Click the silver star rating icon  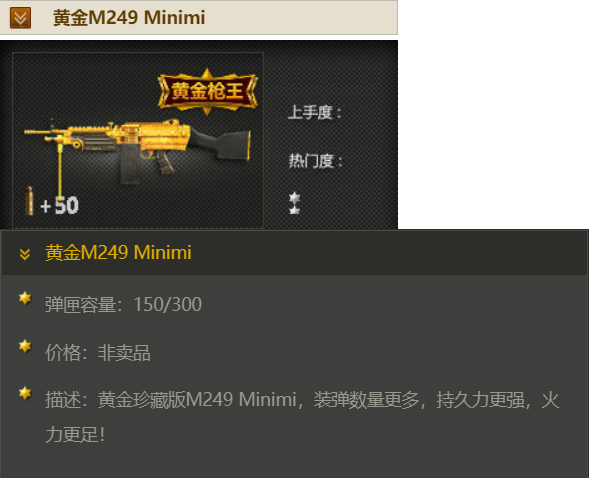tap(294, 203)
